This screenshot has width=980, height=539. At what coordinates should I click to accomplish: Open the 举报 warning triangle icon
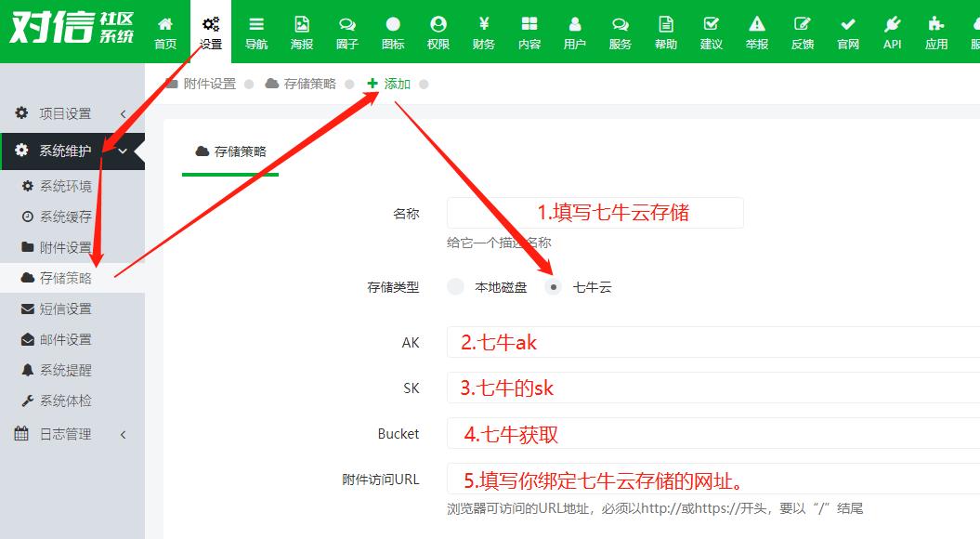(x=757, y=24)
